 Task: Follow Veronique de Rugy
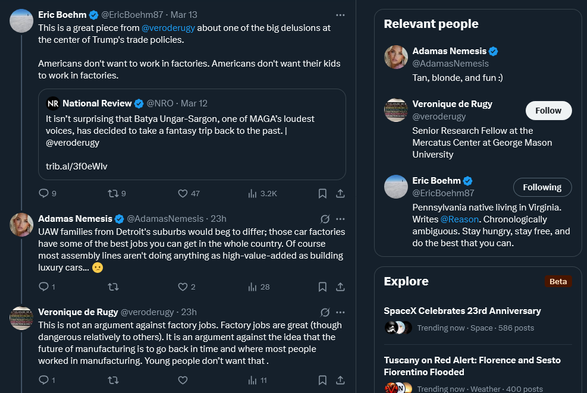[x=548, y=111]
